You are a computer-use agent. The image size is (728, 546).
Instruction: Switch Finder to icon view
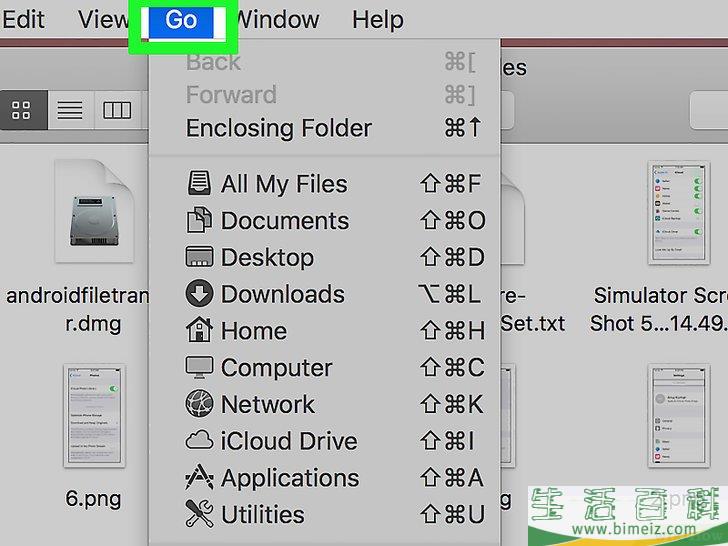pyautogui.click(x=22, y=110)
